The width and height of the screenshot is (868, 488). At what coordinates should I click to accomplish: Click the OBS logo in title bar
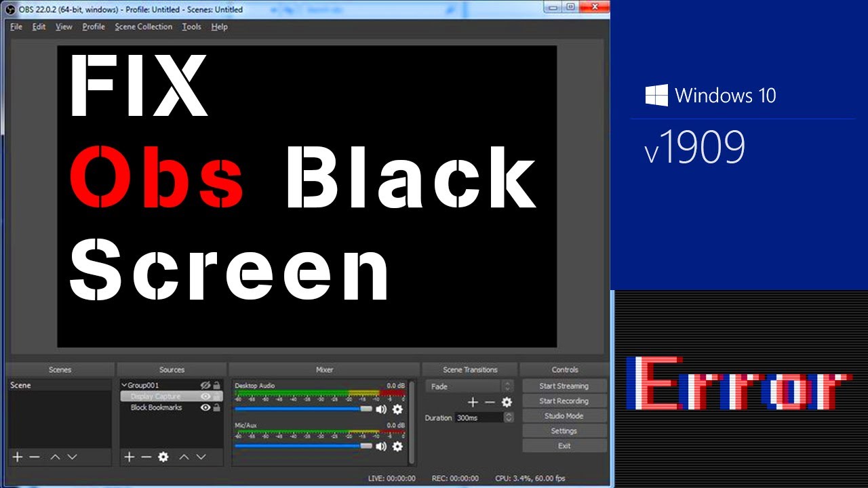(x=10, y=9)
